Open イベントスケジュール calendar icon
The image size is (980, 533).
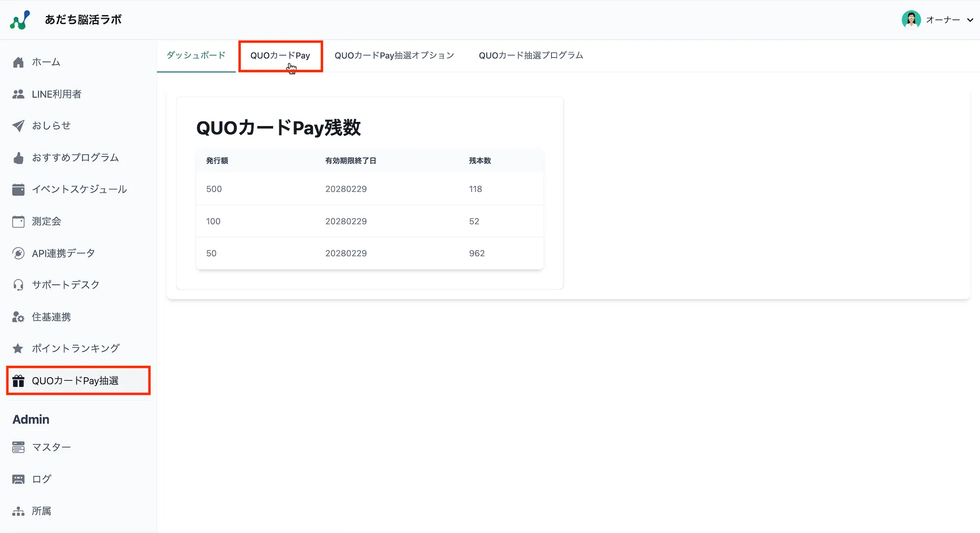19,189
